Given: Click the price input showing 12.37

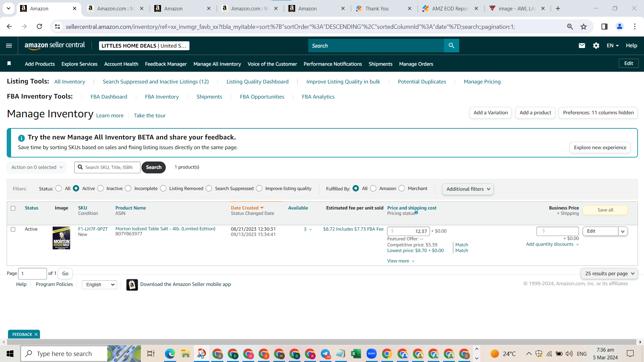Looking at the screenshot, I should (x=408, y=231).
